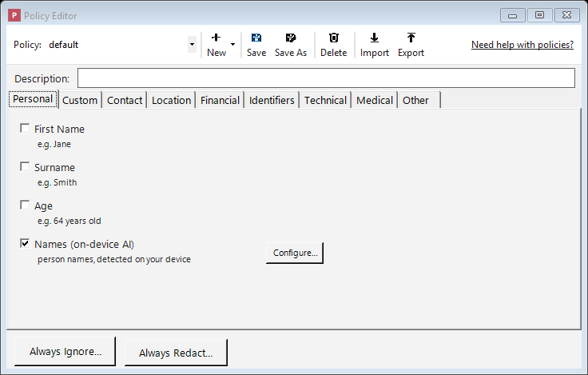This screenshot has height=375, width=588.
Task: Enable the First Name checkbox
Action: (x=25, y=129)
